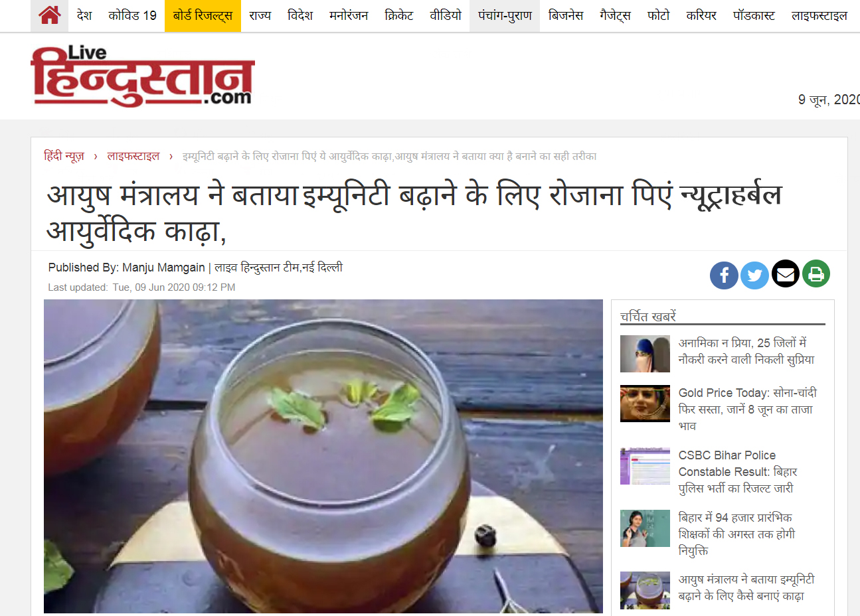Click thumbnail of 94 हजार शिक्षकों news

(645, 528)
